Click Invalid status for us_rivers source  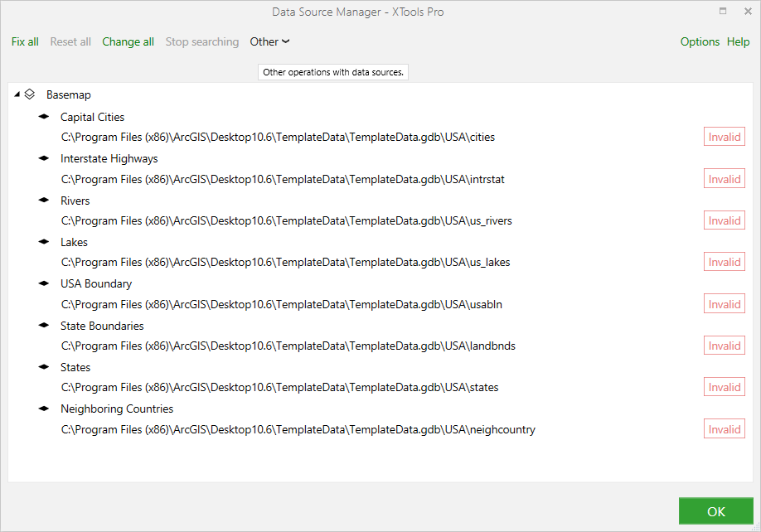click(725, 220)
